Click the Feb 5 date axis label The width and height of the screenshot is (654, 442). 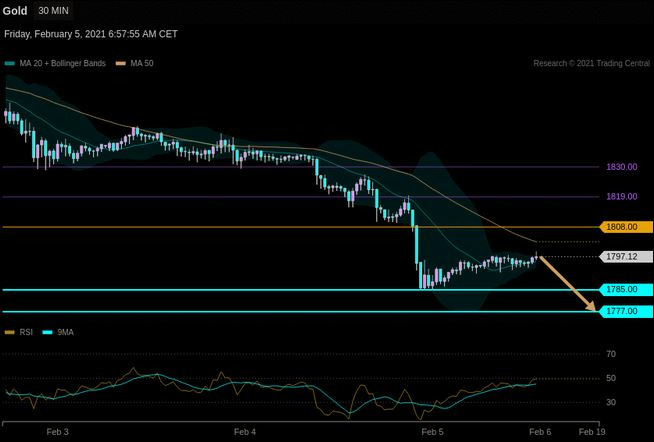coord(433,432)
